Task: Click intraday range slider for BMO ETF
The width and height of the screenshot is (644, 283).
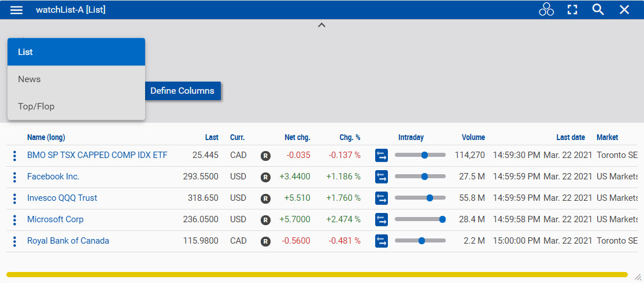Action: (x=420, y=155)
